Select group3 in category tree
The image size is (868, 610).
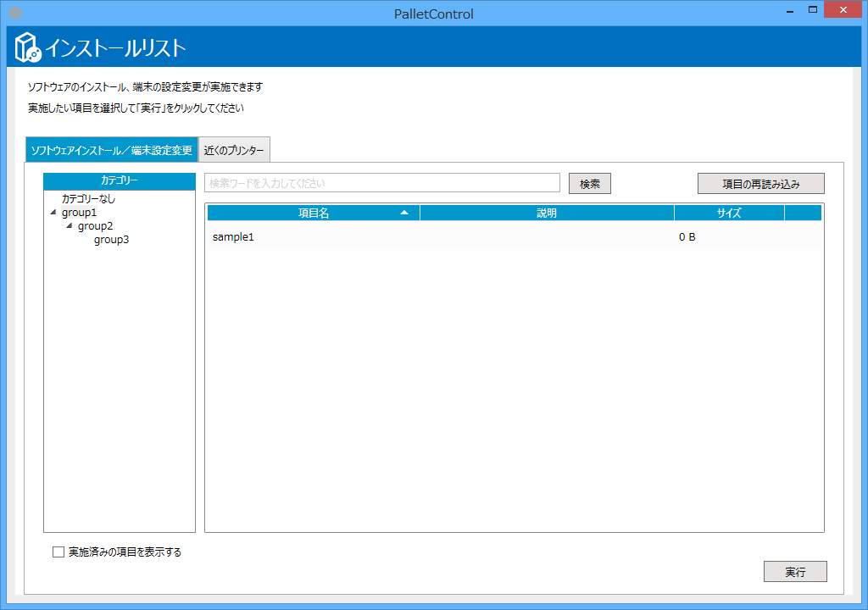pyautogui.click(x=111, y=240)
